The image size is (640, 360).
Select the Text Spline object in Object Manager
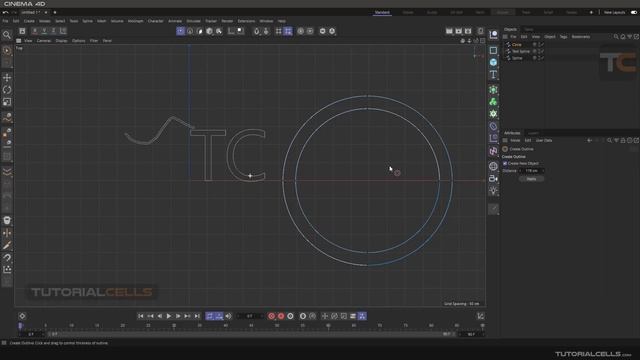pos(521,51)
